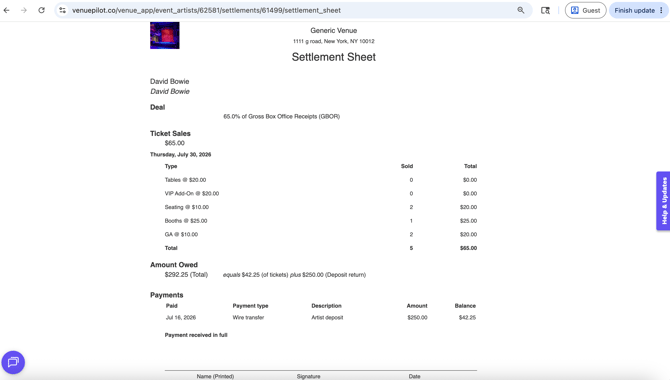
Task: Select the Deal section heading
Action: click(x=157, y=107)
